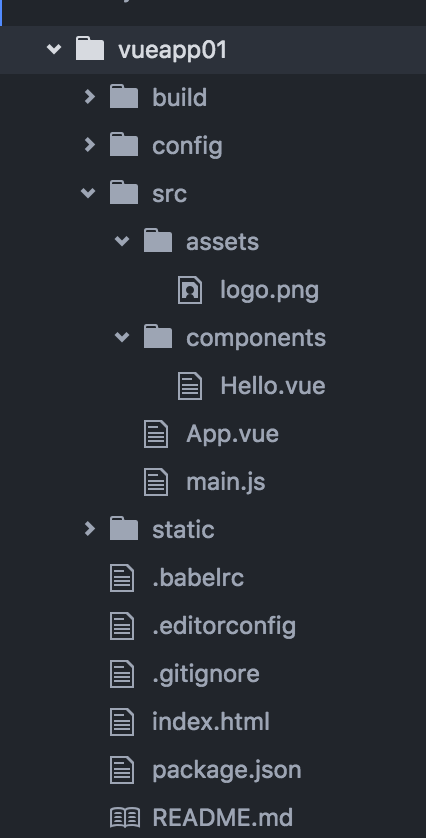Select the index.html file
426x838 pixels.
[211, 722]
